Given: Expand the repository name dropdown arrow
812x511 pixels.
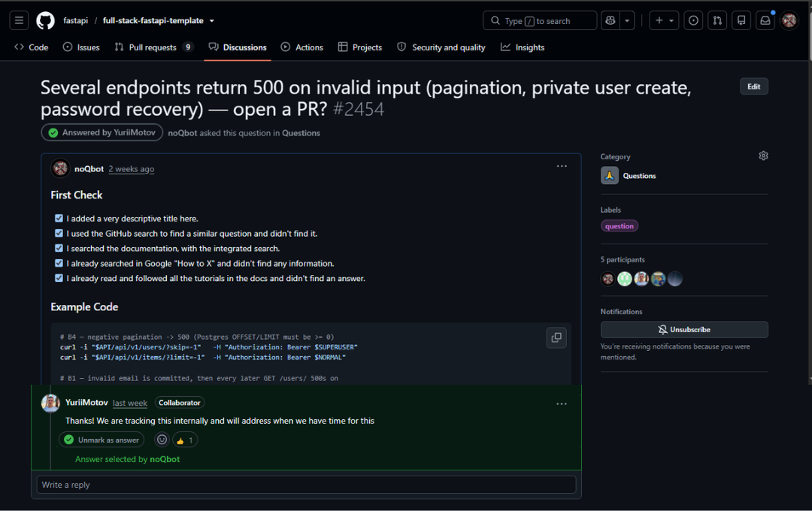Looking at the screenshot, I should (212, 21).
